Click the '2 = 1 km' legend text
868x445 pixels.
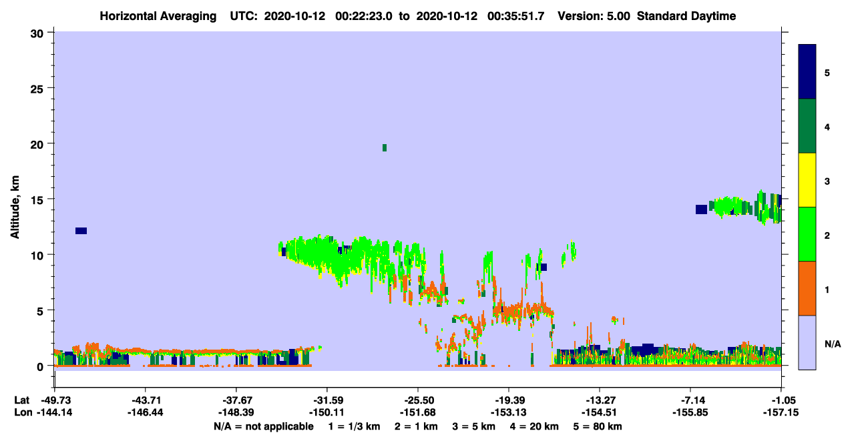(416, 426)
